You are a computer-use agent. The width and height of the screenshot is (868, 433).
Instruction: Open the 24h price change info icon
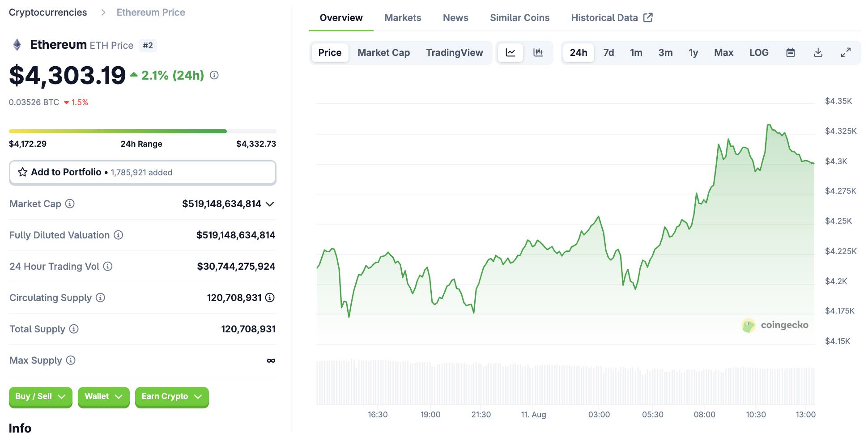pos(214,75)
